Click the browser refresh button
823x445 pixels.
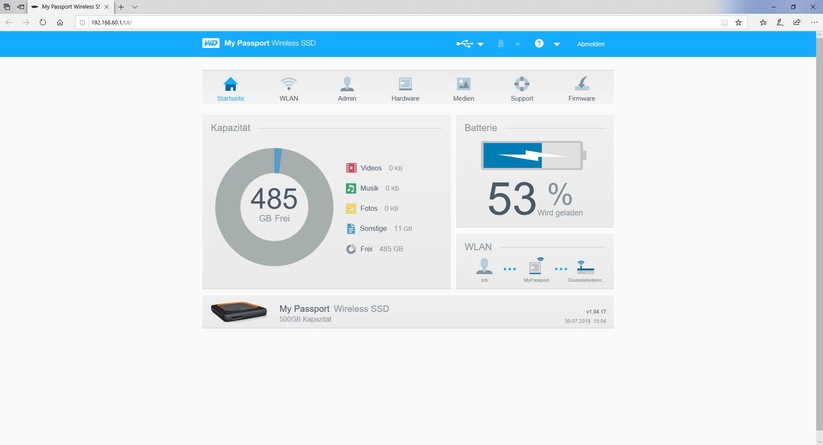click(x=43, y=22)
